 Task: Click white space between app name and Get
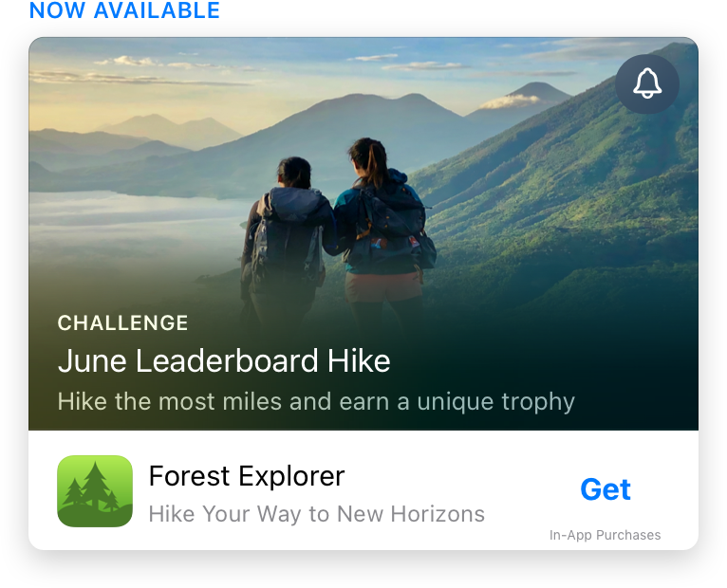click(464, 477)
